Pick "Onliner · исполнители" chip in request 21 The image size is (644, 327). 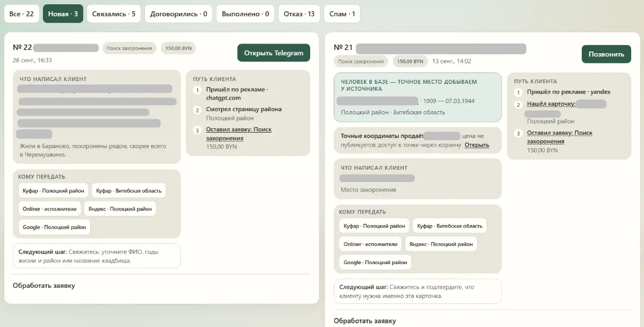370,244
